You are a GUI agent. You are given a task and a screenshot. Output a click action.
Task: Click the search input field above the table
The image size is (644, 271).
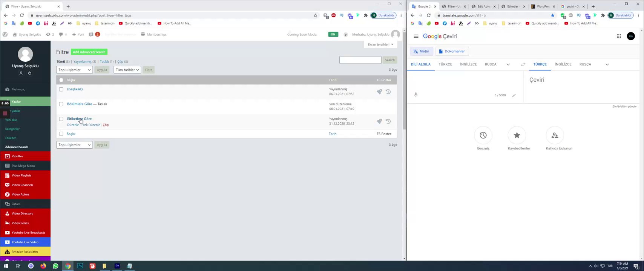pos(360,60)
